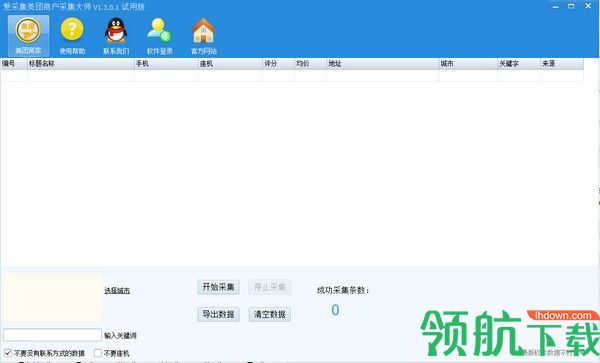Focus the 输入关键词 keyword input field
The image size is (600, 363).
pos(52,335)
